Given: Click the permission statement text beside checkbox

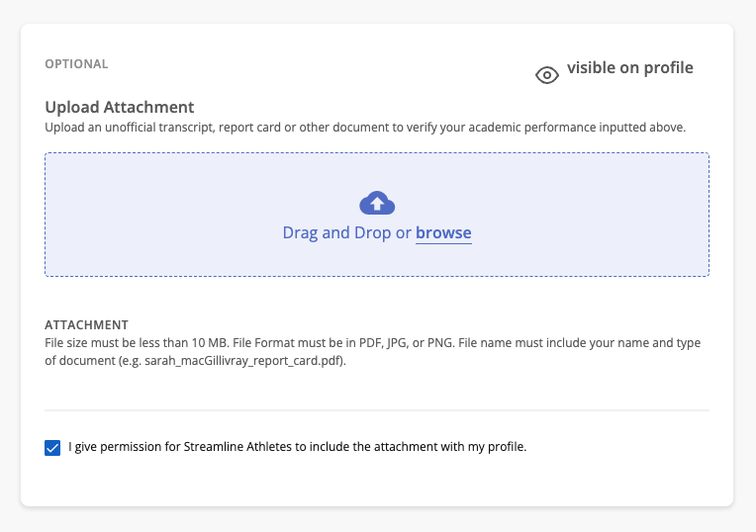Looking at the screenshot, I should click(298, 447).
